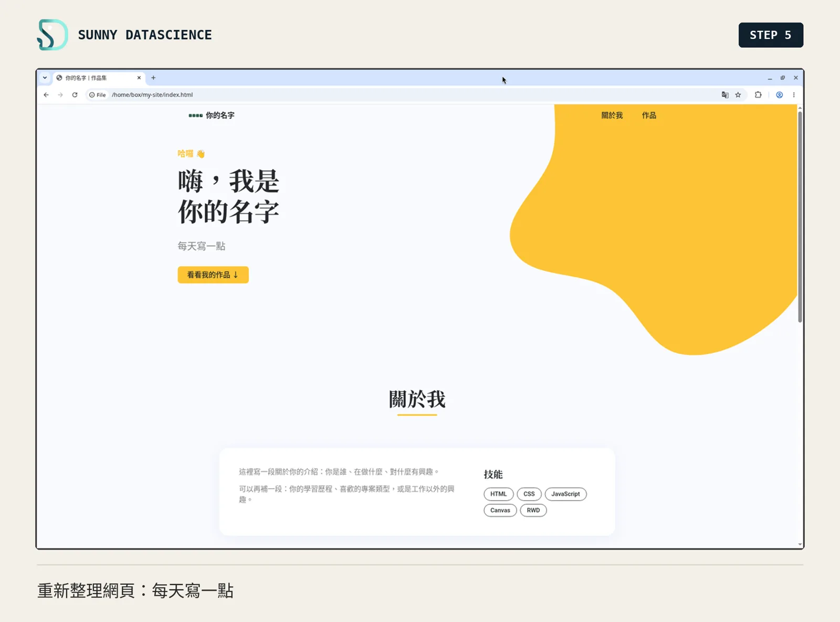
Task: Reload the page with the refresh icon
Action: (x=75, y=95)
